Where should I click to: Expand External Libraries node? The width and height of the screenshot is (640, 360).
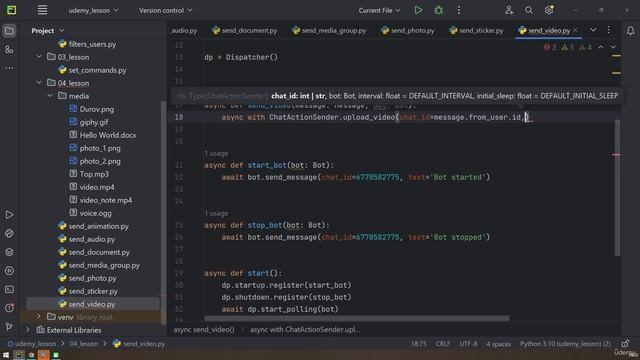pyautogui.click(x=28, y=330)
